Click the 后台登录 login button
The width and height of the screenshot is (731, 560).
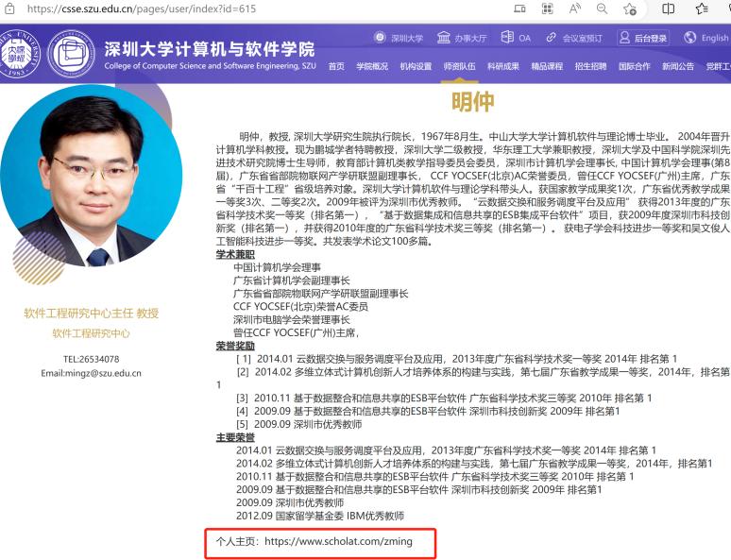click(x=643, y=38)
